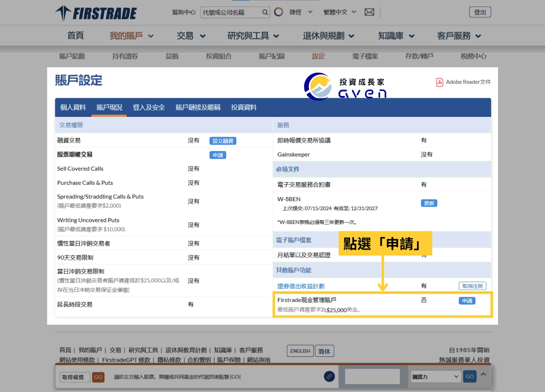Click 申請 for Firstrade現金管理賬戶

point(467,301)
